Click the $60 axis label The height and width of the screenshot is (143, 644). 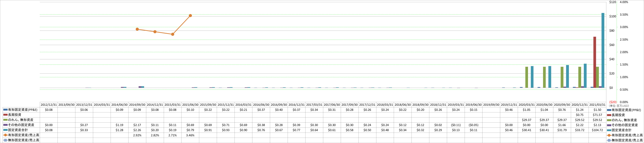tap(612, 45)
